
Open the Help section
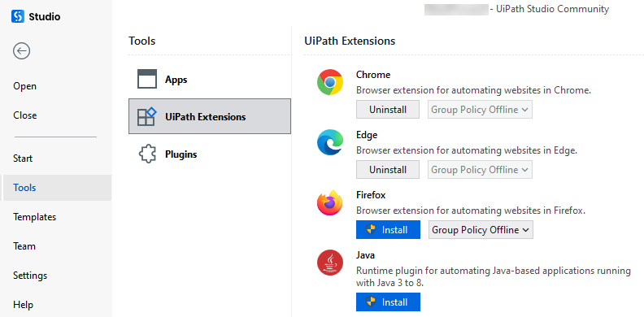point(23,305)
